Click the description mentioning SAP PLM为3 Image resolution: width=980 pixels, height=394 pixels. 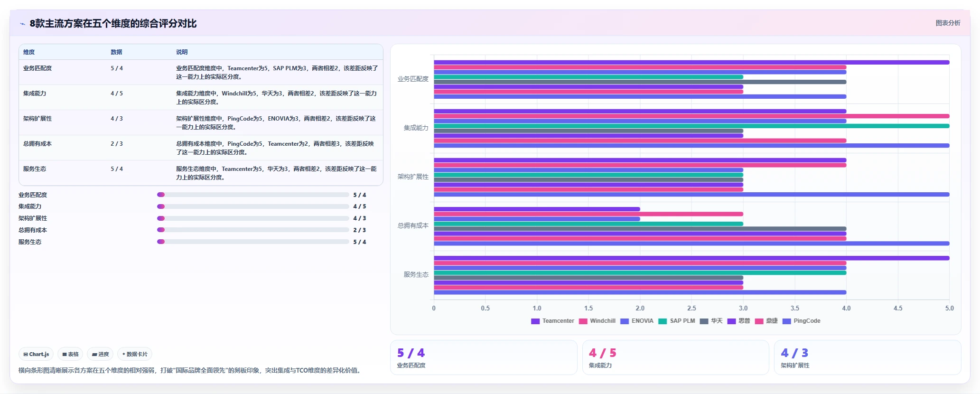coord(277,73)
